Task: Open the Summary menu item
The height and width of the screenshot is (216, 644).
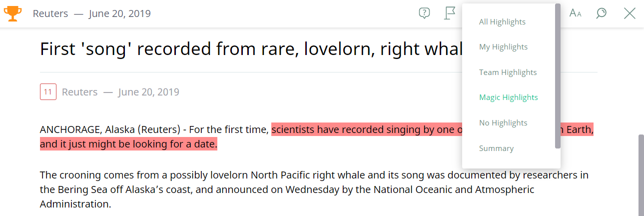Action: coord(496,148)
